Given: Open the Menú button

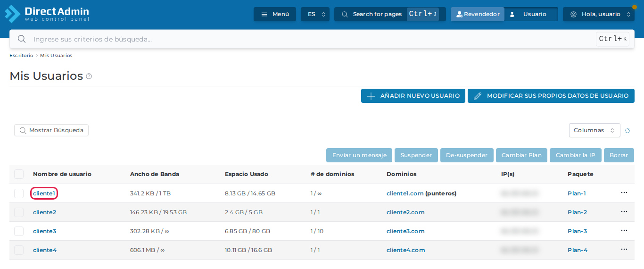Looking at the screenshot, I should click(275, 14).
